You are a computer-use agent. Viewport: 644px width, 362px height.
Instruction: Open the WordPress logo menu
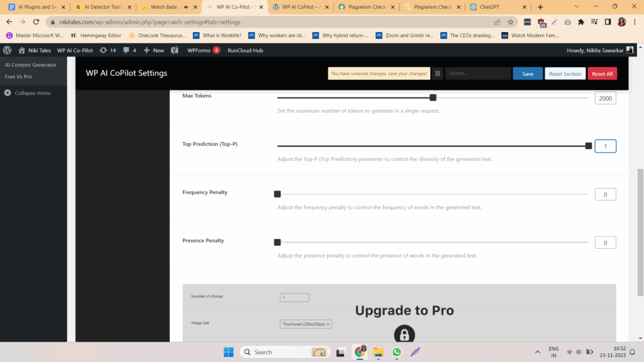coord(8,50)
